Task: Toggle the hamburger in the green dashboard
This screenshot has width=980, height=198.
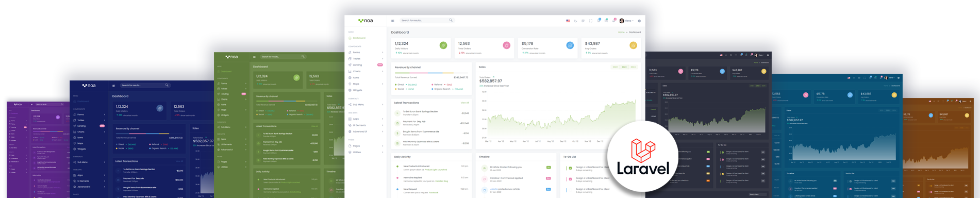Action: coord(254,57)
